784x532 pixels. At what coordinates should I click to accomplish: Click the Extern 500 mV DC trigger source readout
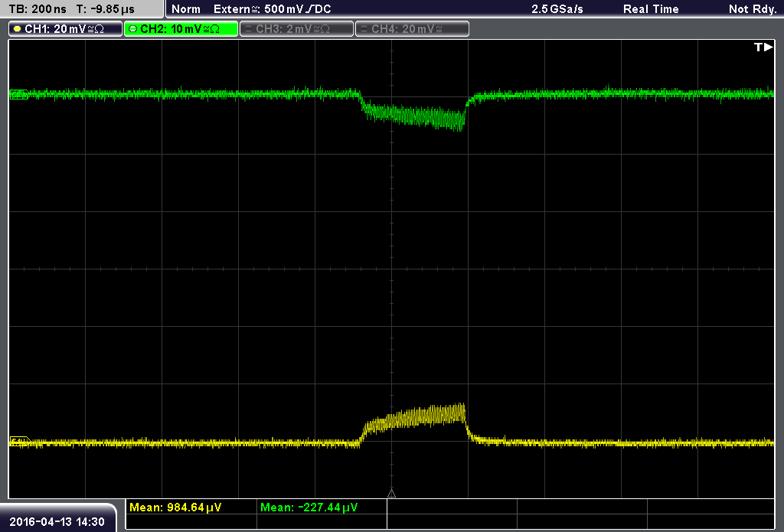tap(272, 9)
